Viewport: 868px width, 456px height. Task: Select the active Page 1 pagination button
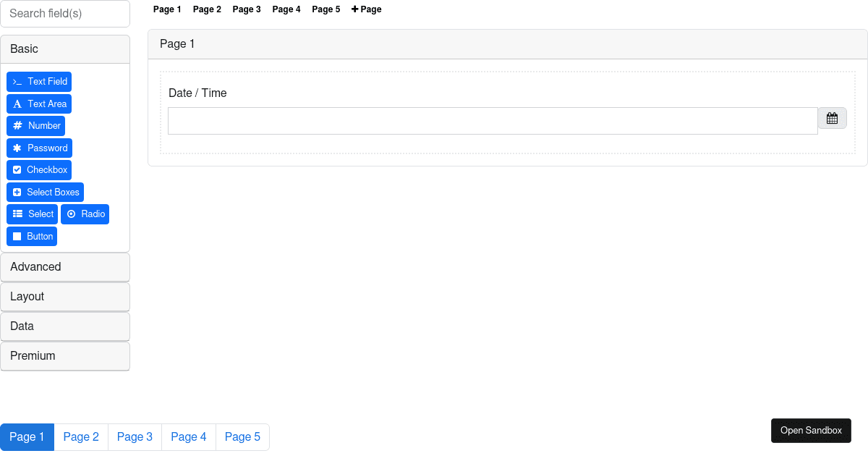point(27,437)
